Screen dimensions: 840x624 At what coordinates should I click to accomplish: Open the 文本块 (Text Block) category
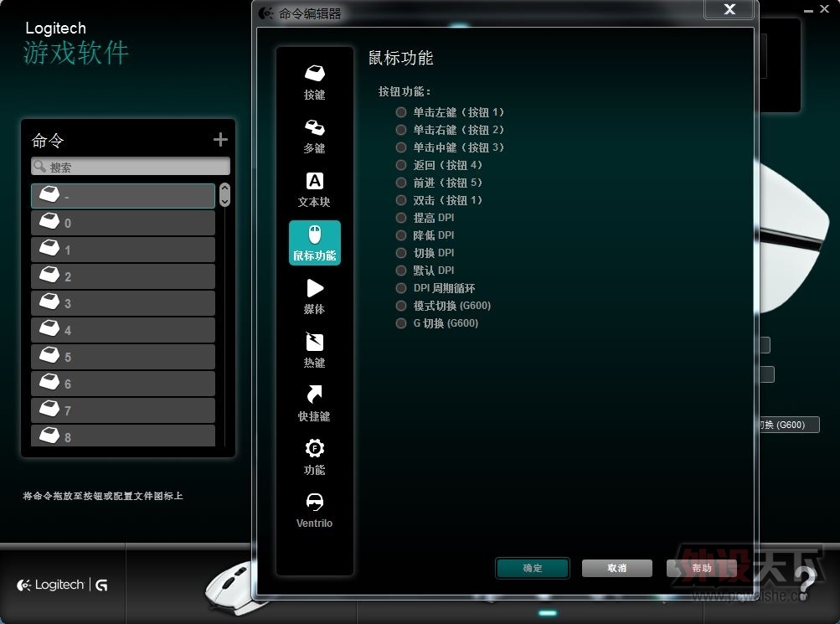coord(314,189)
